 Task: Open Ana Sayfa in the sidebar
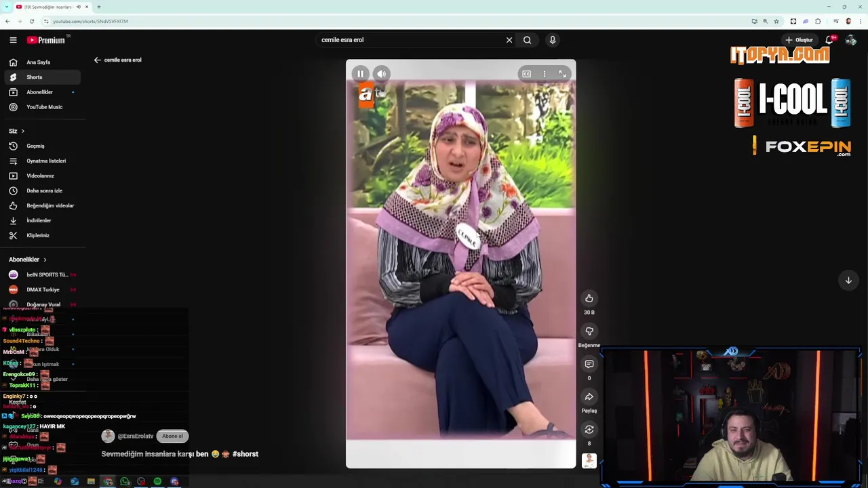43,62
